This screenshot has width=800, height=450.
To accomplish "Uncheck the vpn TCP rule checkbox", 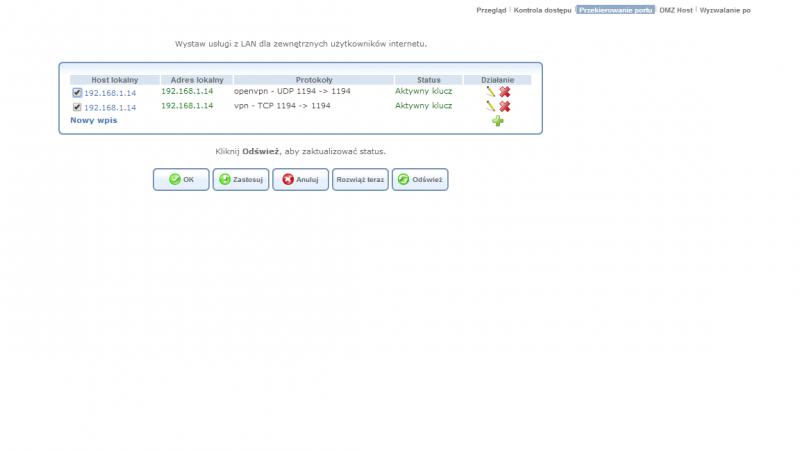I will coord(77,107).
